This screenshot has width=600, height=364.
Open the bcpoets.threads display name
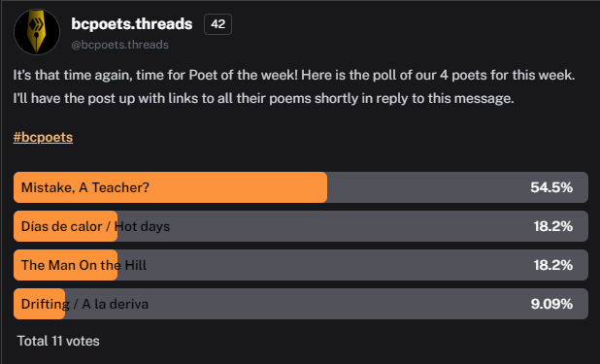(132, 23)
